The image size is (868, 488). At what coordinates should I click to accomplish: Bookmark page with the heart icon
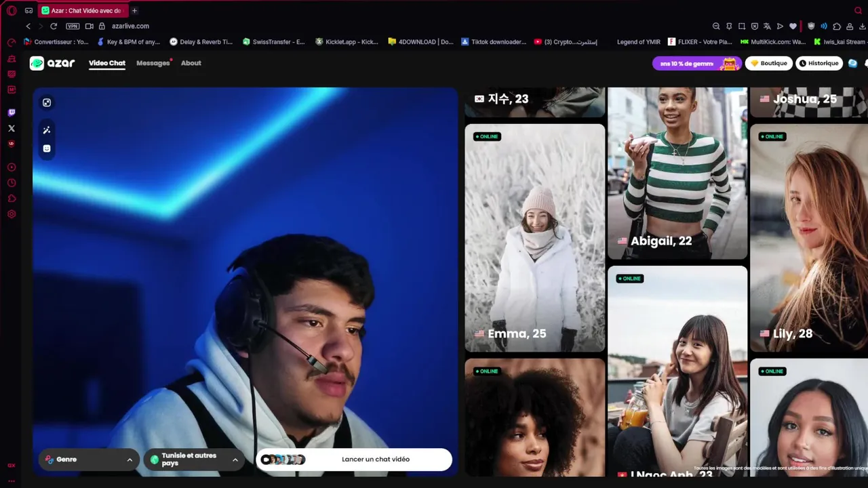793,26
